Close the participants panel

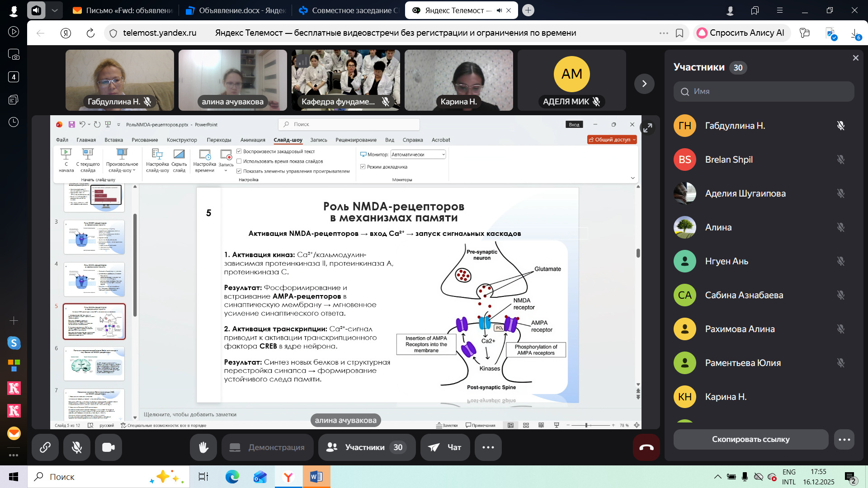click(x=855, y=58)
